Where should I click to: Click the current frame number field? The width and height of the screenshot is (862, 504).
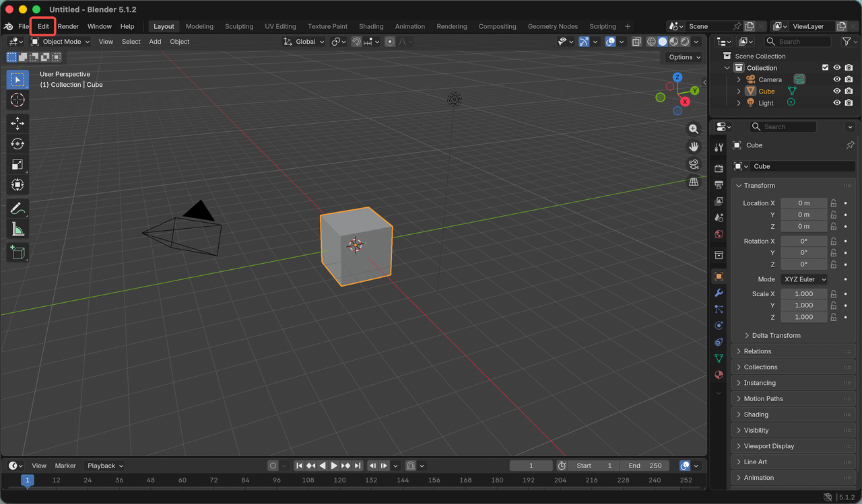click(531, 466)
